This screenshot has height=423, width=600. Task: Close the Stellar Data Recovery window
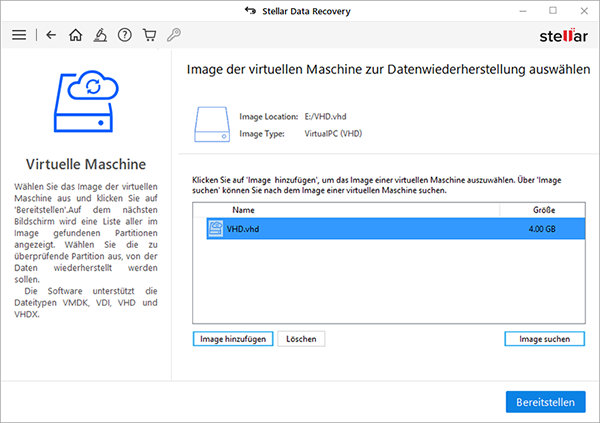(584, 11)
